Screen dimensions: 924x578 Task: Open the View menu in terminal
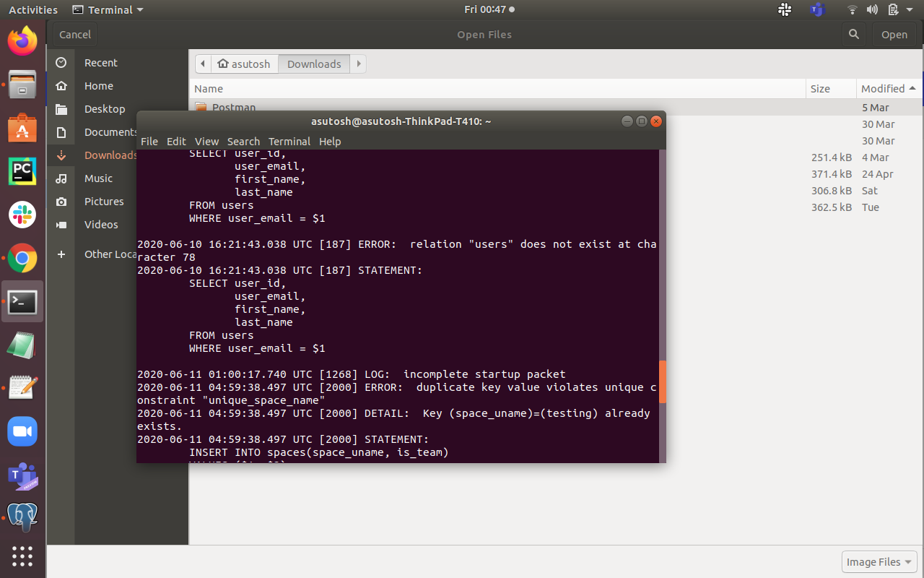[206, 142]
